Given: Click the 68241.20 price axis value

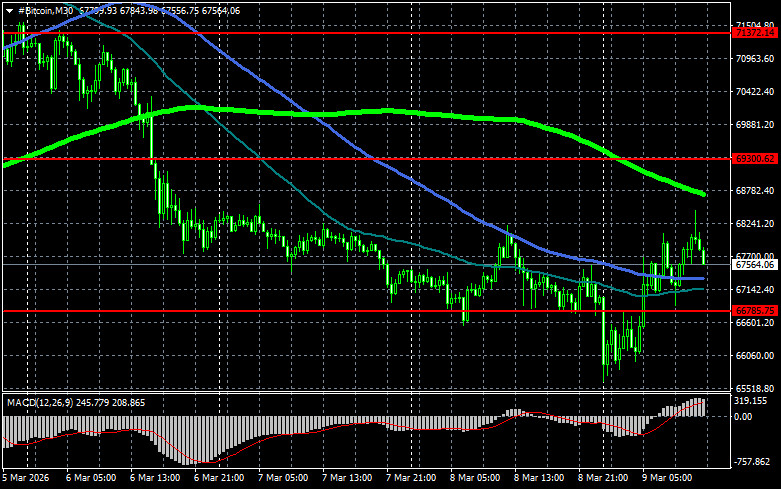Looking at the screenshot, I should pyautogui.click(x=755, y=224).
